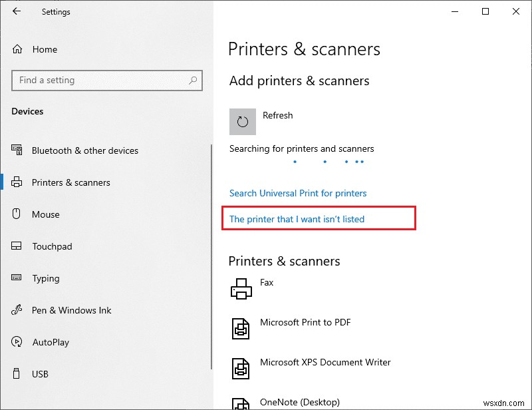Select the Pen & Windows Ink icon

16,310
